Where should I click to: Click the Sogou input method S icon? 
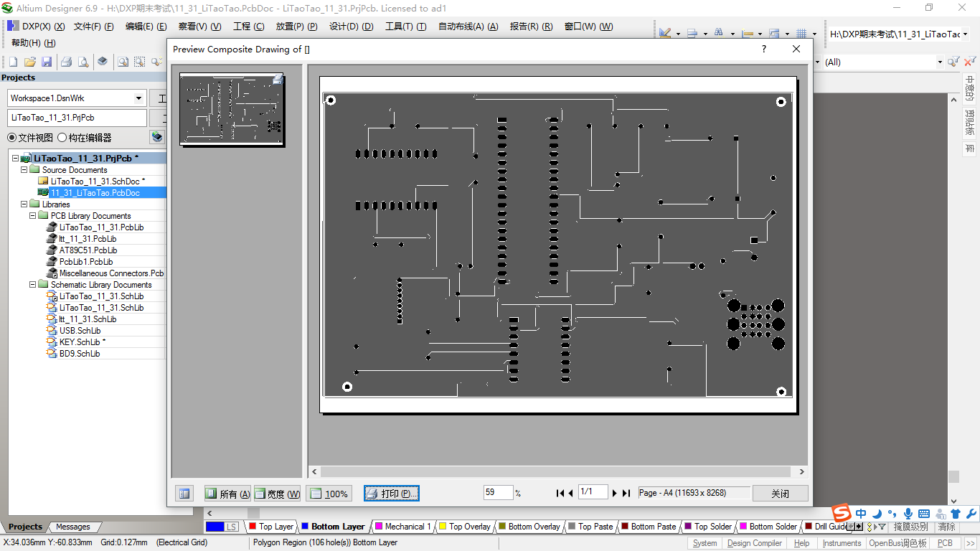(842, 514)
